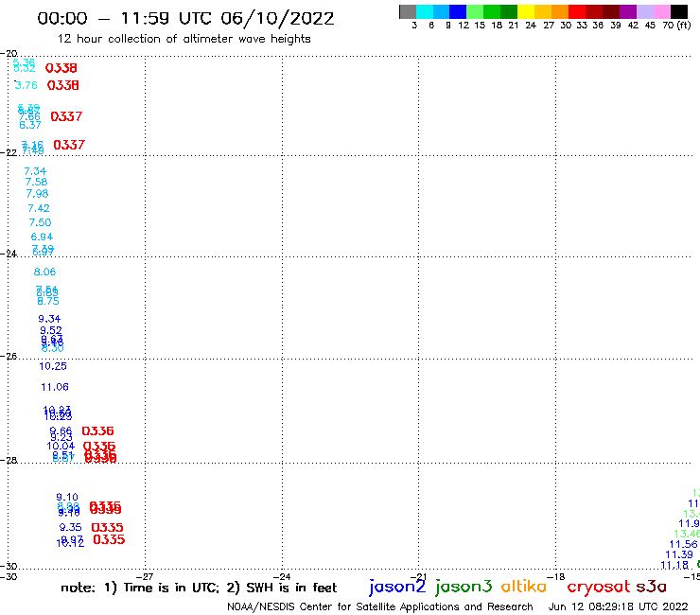Click the red time label '0338' beside 3.76
The height and width of the screenshot is (615, 700).
(63, 85)
